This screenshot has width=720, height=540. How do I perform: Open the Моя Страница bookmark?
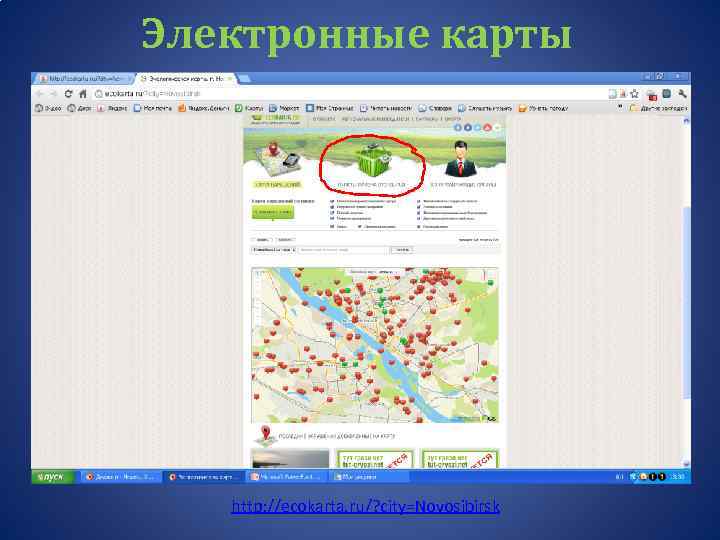point(330,108)
